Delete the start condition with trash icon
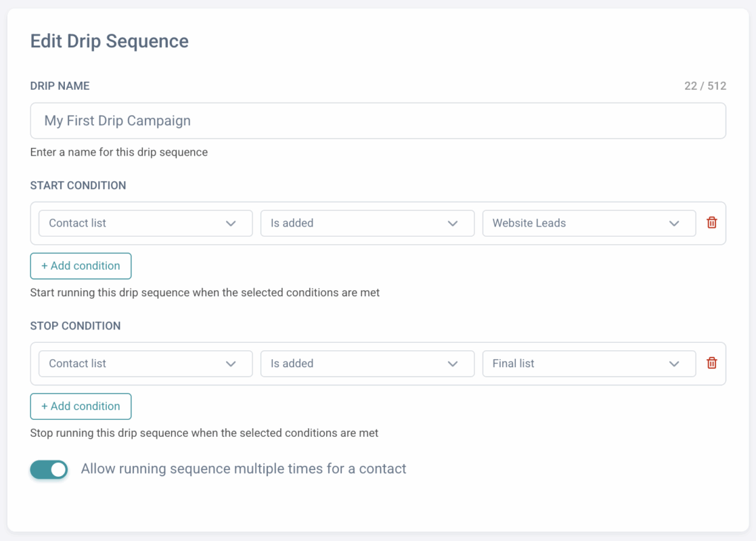Screen dimensions: 756x541 711,222
